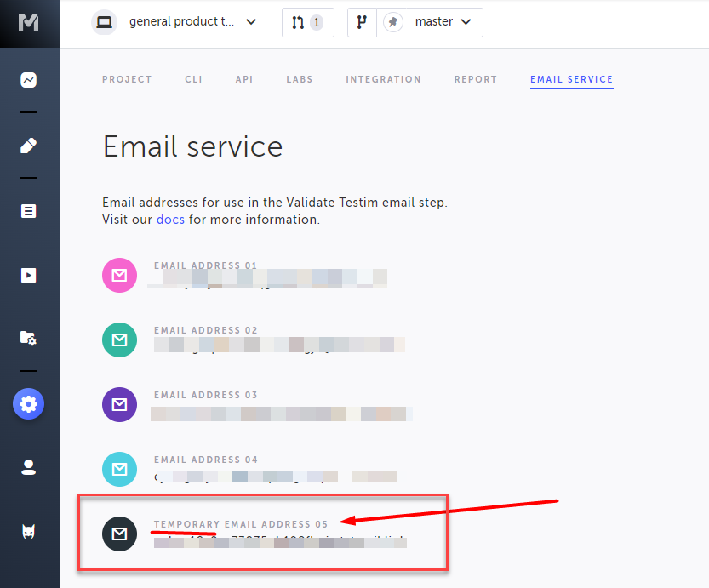Click the Testim M logo
709x588 pixels.
[x=28, y=21]
